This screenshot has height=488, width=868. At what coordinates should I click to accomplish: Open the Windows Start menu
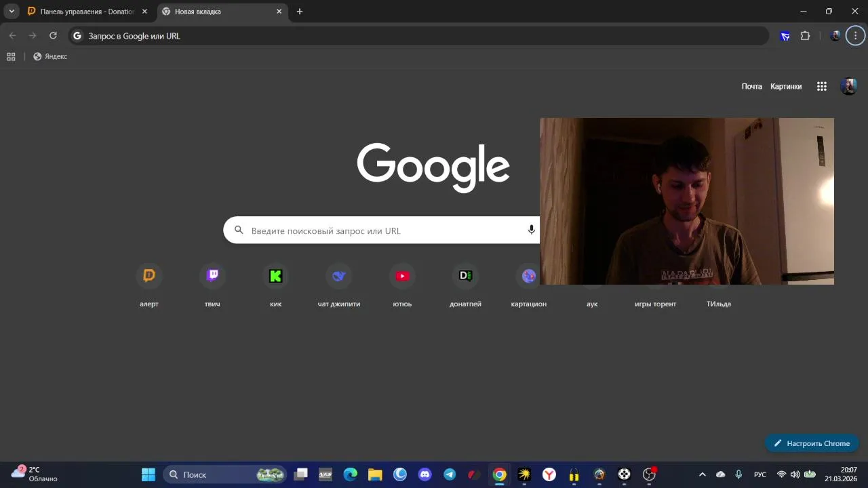tap(148, 474)
